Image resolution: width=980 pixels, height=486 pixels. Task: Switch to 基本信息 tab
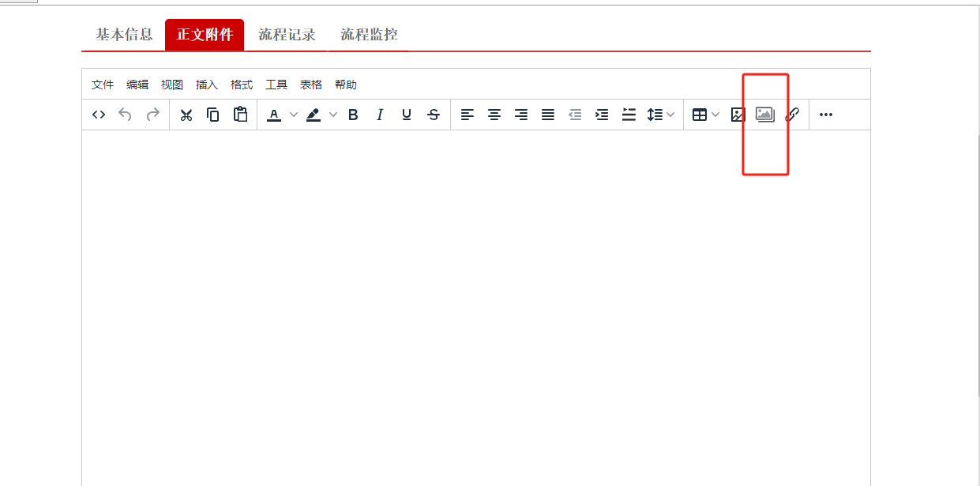pyautogui.click(x=124, y=35)
